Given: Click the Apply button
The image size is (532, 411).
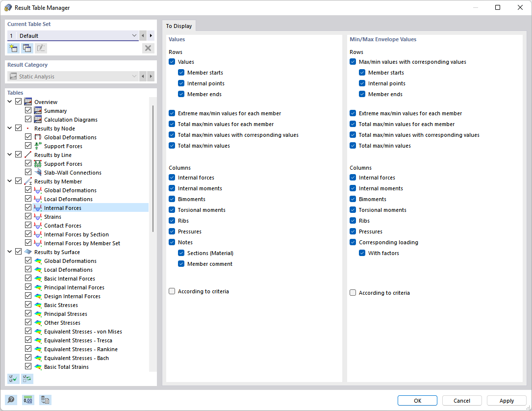Looking at the screenshot, I should pos(506,400).
